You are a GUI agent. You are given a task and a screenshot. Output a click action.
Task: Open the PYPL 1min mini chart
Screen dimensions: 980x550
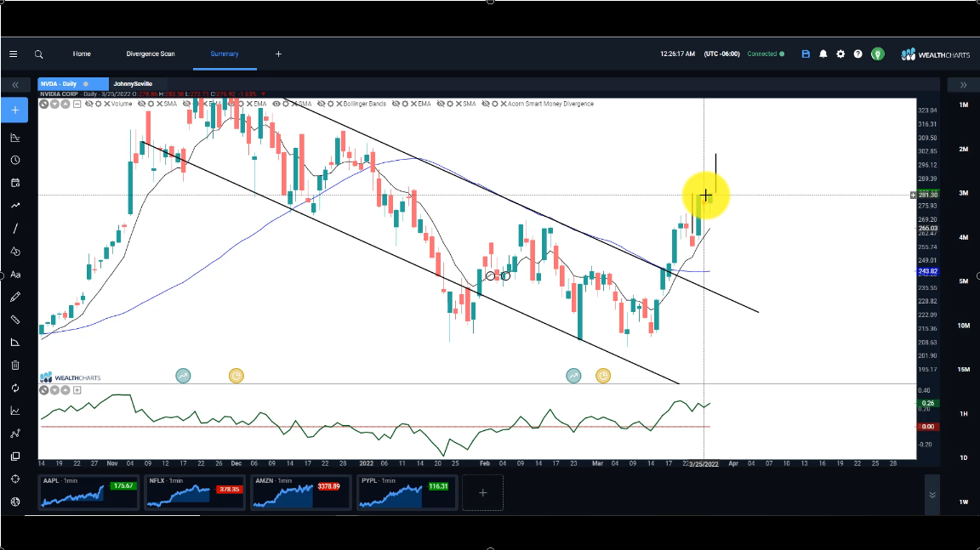407,492
